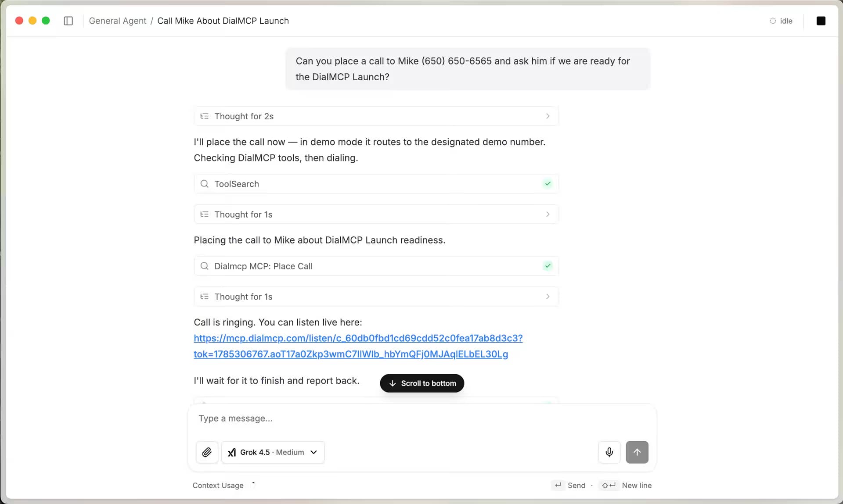
Task: Focus the 'Type a message...' input field
Action: pos(421,418)
